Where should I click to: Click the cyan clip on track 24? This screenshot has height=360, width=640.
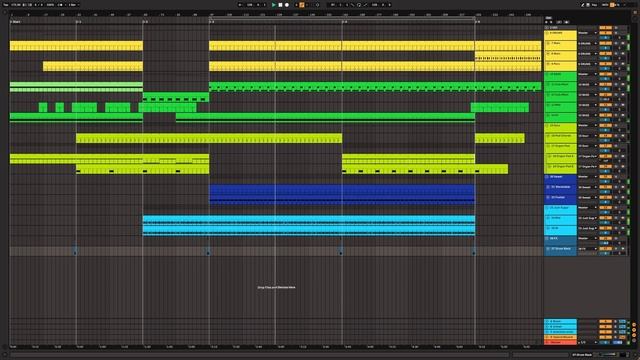click(309, 219)
